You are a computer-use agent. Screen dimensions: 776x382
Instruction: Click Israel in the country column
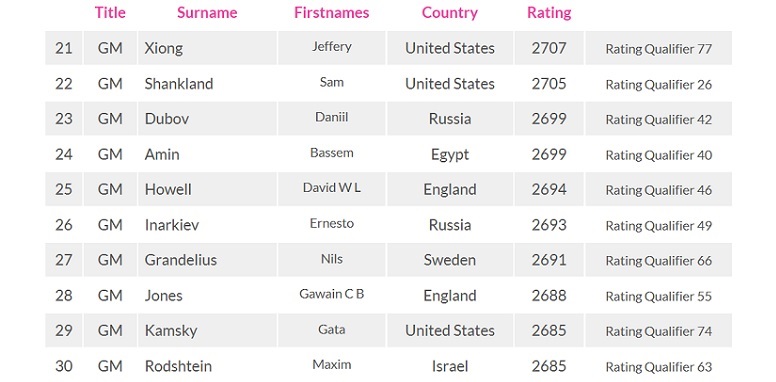tap(450, 366)
